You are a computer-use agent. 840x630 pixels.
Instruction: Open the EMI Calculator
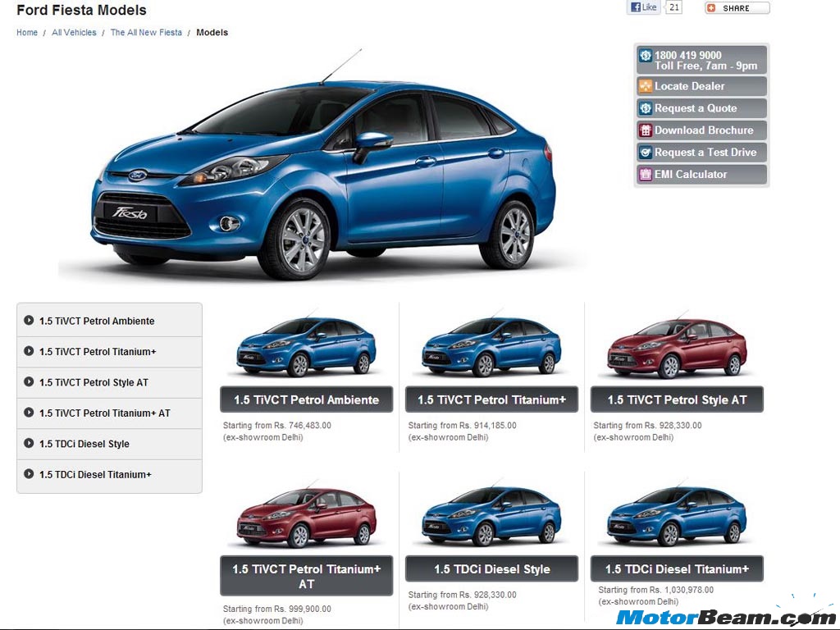[702, 174]
